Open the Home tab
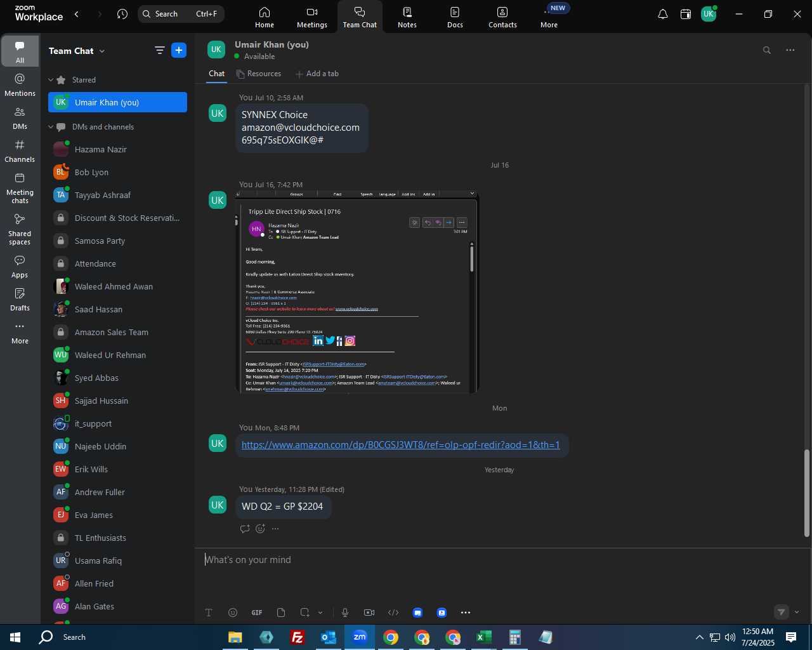Viewport: 812px width, 650px height. [x=265, y=17]
